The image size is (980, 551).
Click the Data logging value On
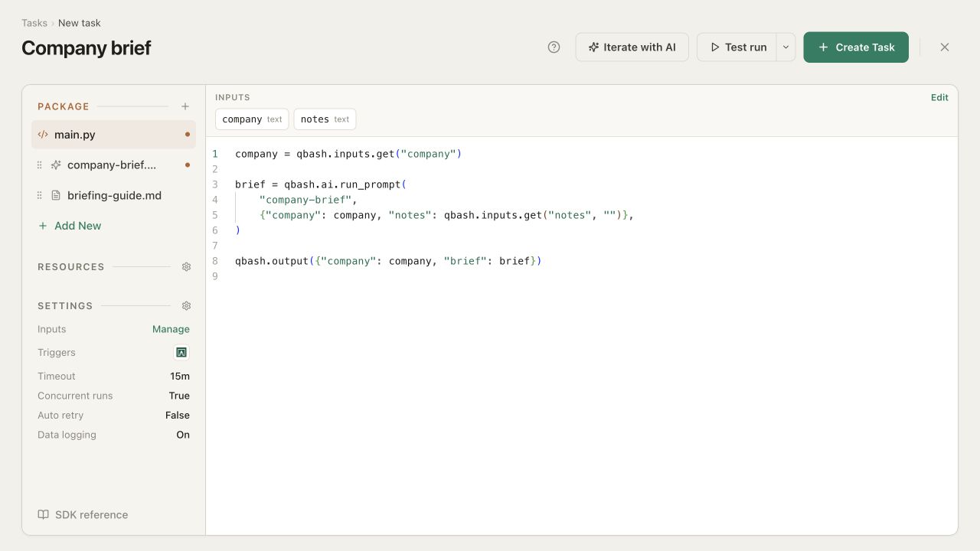(183, 435)
